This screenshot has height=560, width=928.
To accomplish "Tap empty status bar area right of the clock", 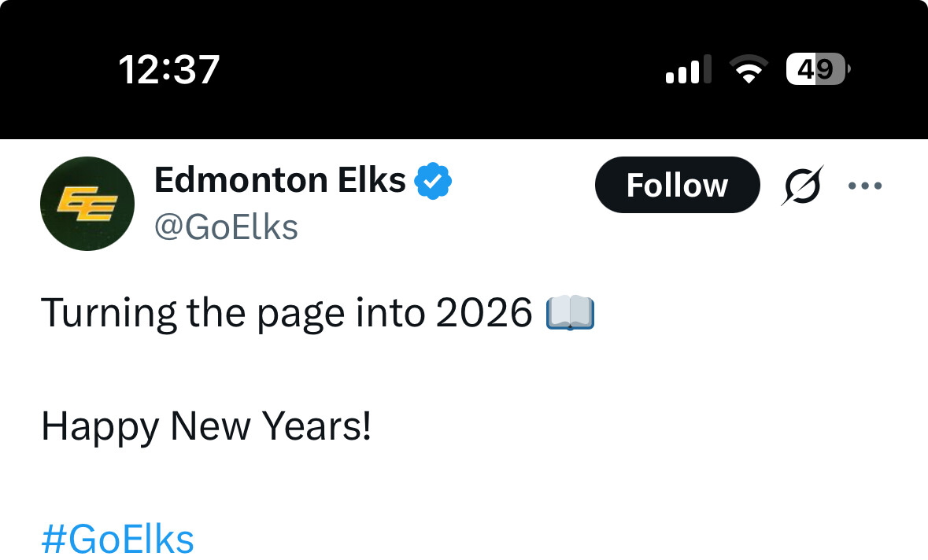I will pyautogui.click(x=441, y=70).
